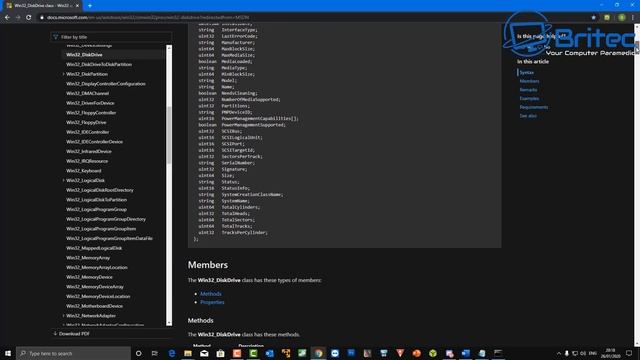The image size is (640, 360).
Task: Jump to Remarks in the article outline
Action: tap(528, 90)
